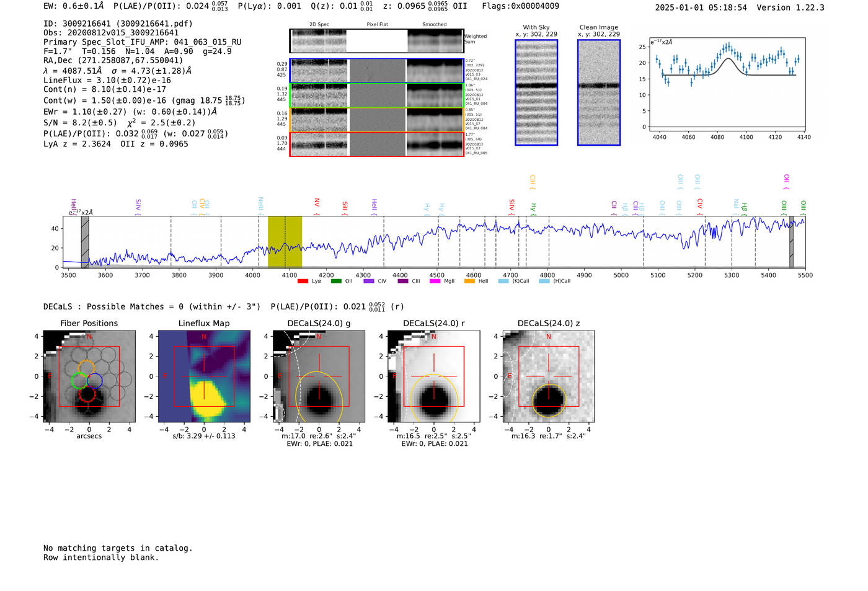Viewport: 868px width, 591px height.
Task: Open the Fiber Positions image panel
Action: (89, 376)
